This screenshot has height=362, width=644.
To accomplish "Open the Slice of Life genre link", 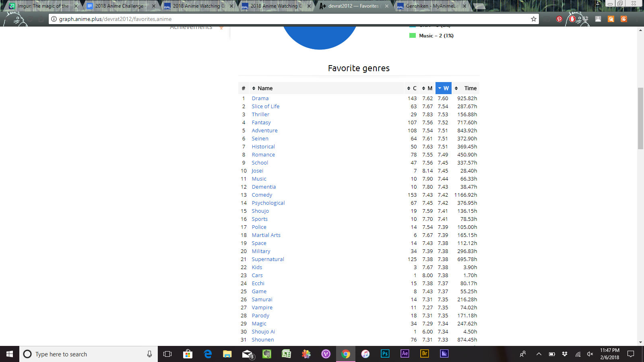I will click(x=265, y=107).
